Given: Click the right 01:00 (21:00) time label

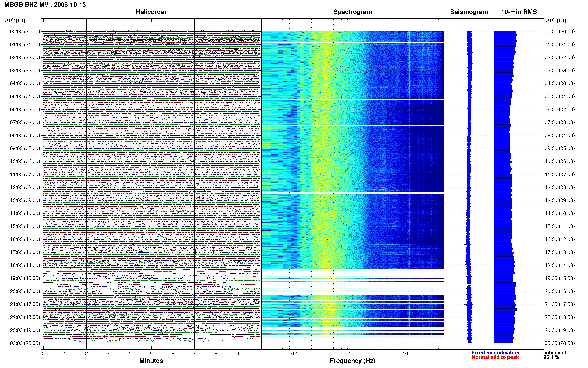Looking at the screenshot, I should [x=560, y=45].
